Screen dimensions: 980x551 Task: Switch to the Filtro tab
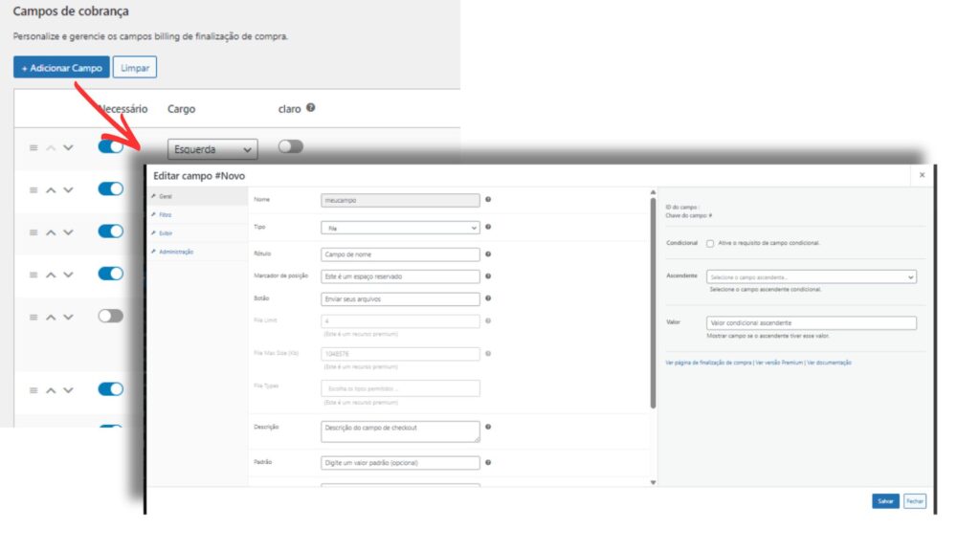tap(165, 214)
